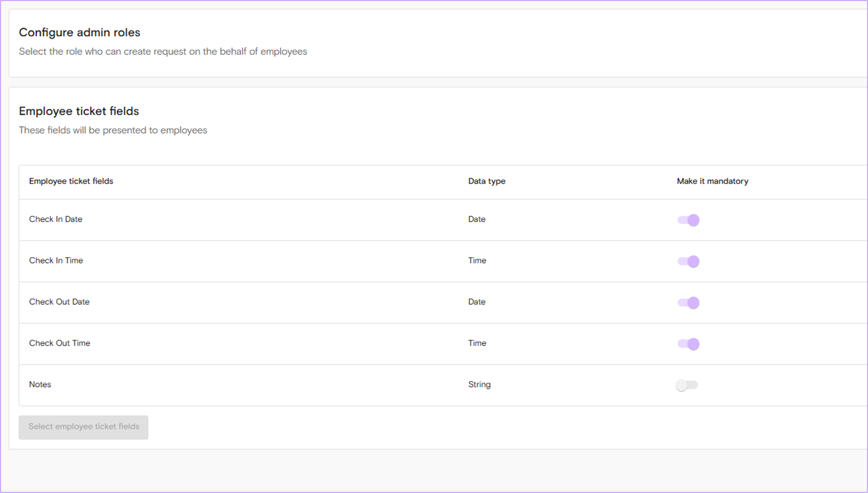Select the Employee ticket fields column header
This screenshot has width=868, height=493.
(x=71, y=181)
